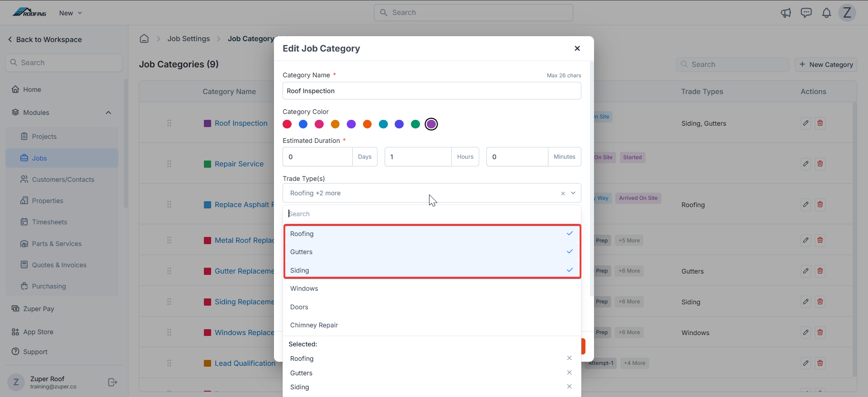Image resolution: width=868 pixels, height=397 pixels.
Task: Click the New Category button
Action: click(x=826, y=64)
